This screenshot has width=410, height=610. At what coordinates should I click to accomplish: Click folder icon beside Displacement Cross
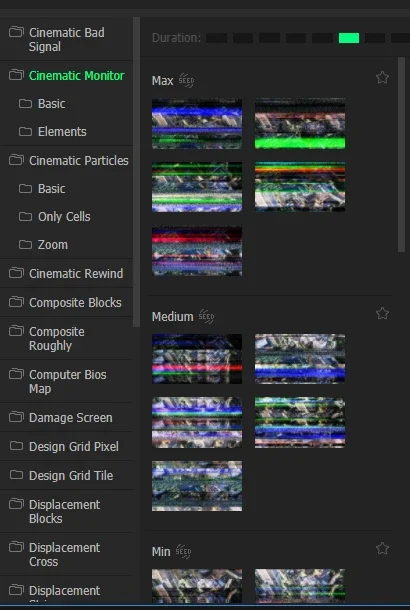point(16,547)
